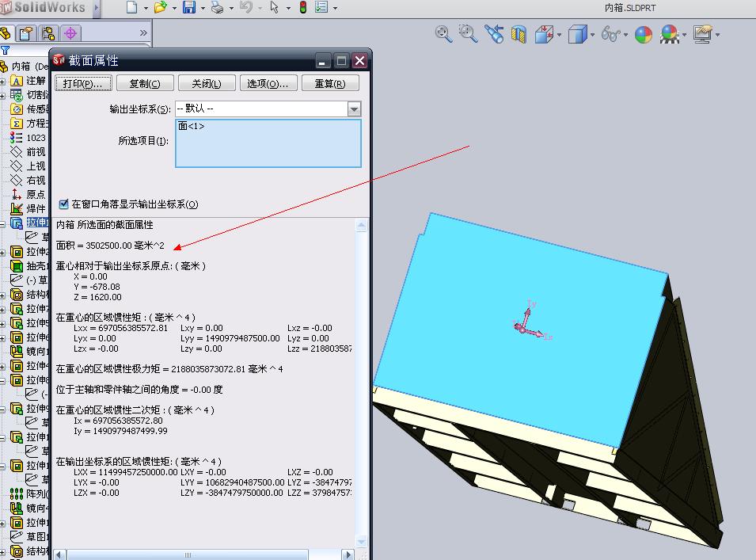756x560 pixels.
Task: Open the New document dropdown arrow
Action: pyautogui.click(x=146, y=8)
